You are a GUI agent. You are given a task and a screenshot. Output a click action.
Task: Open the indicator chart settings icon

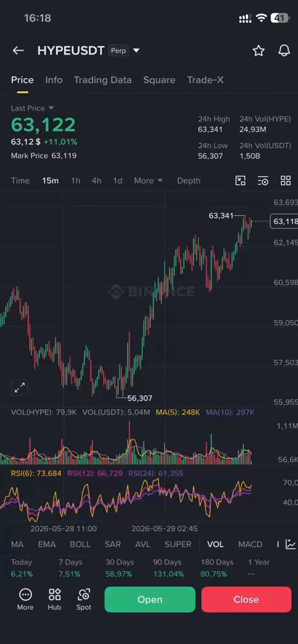(x=290, y=544)
